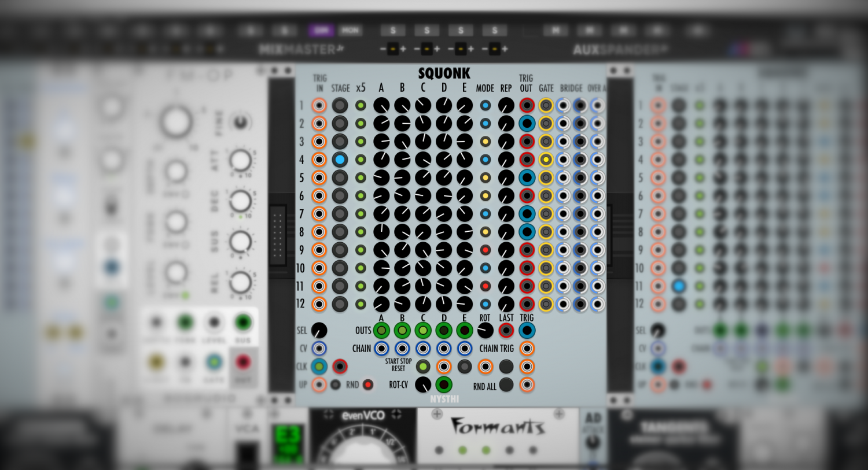
Task: Click the green START button
Action: click(423, 367)
